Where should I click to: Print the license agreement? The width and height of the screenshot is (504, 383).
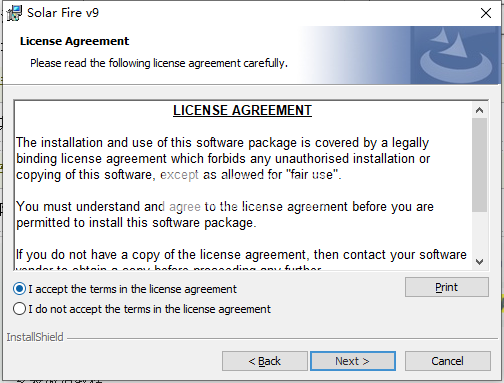(447, 287)
